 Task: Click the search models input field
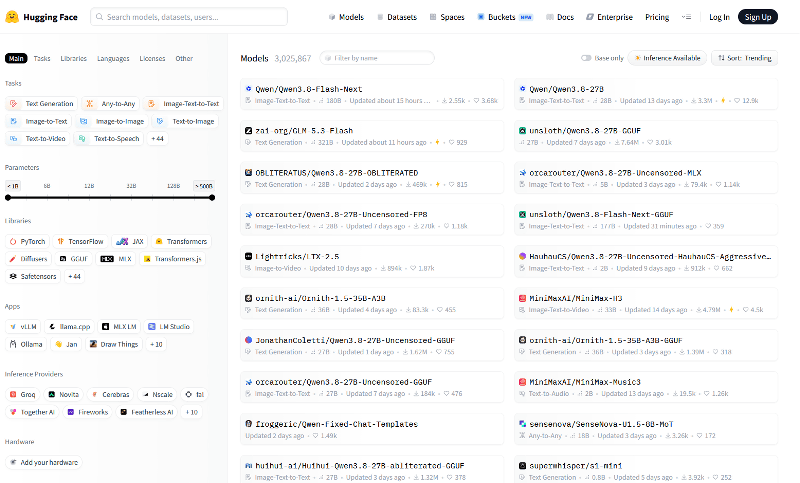click(x=189, y=17)
